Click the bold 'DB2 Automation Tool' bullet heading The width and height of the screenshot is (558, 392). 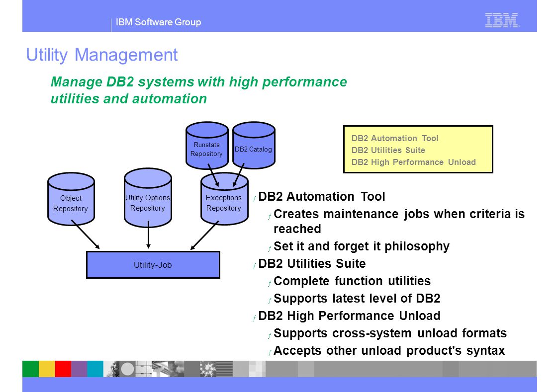[322, 197]
